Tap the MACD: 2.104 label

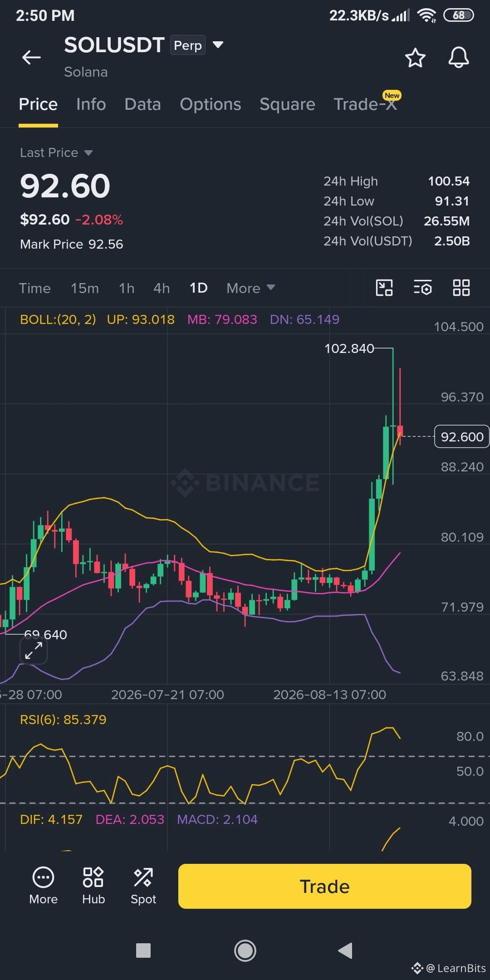click(217, 819)
